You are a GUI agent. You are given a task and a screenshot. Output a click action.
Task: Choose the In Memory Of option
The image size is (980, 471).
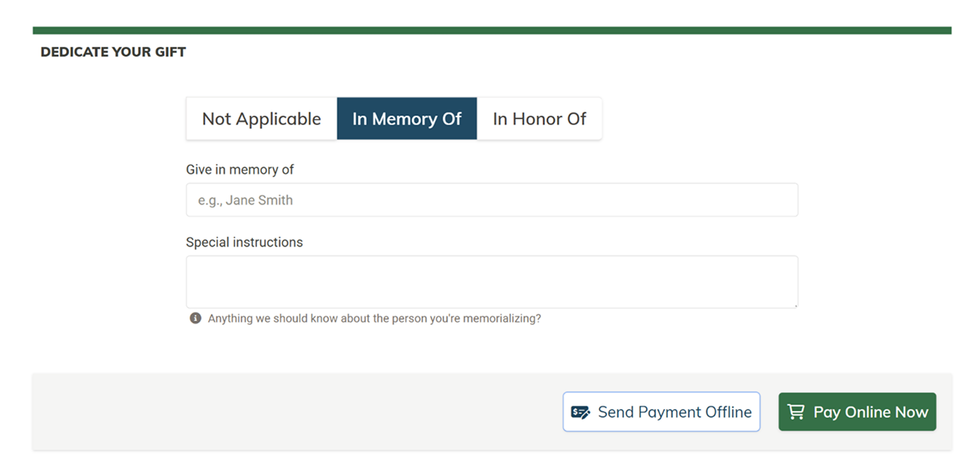407,118
